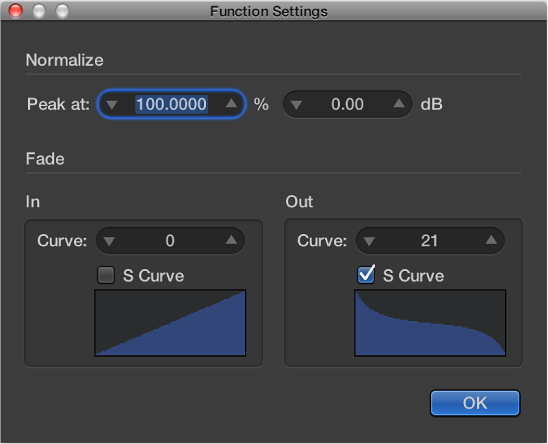
Task: Enable S Curve for Fade In
Action: (106, 275)
